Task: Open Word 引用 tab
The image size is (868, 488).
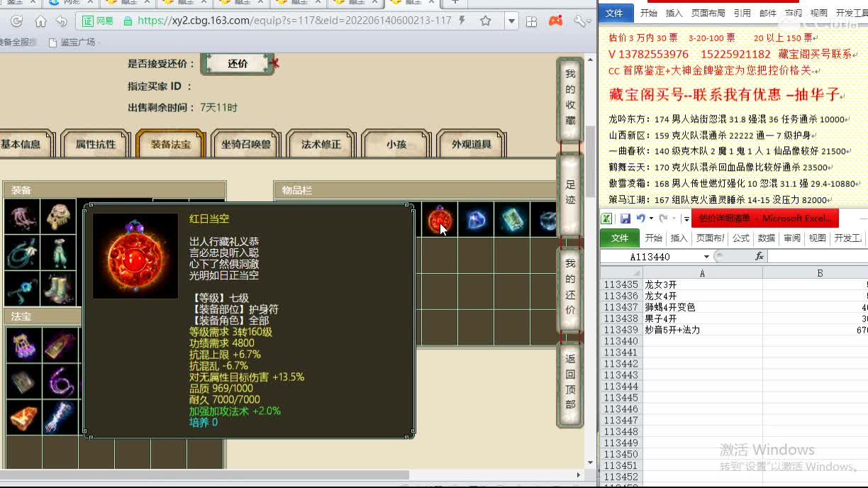Action: [x=742, y=13]
